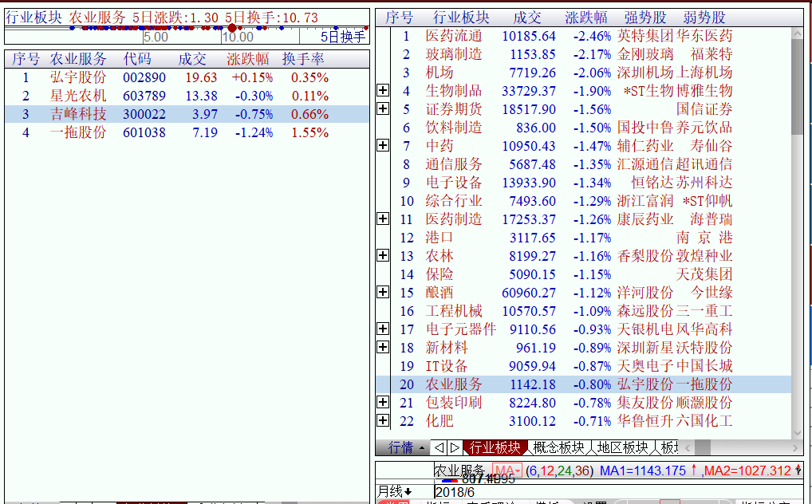Switch to the 概念板块 tab
The image size is (812, 504).
pos(559,447)
